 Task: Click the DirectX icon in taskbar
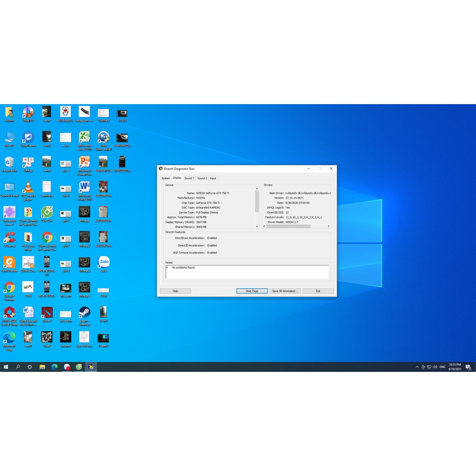pyautogui.click(x=91, y=367)
